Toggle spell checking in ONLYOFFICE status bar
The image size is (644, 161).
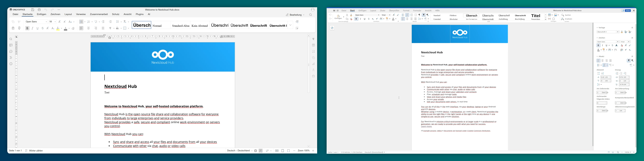coord(261,150)
